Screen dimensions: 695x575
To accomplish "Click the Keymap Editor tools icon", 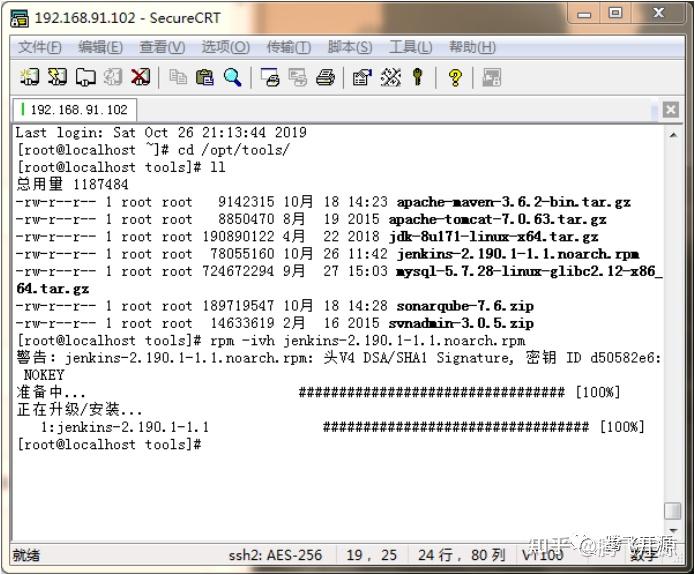I will 390,77.
